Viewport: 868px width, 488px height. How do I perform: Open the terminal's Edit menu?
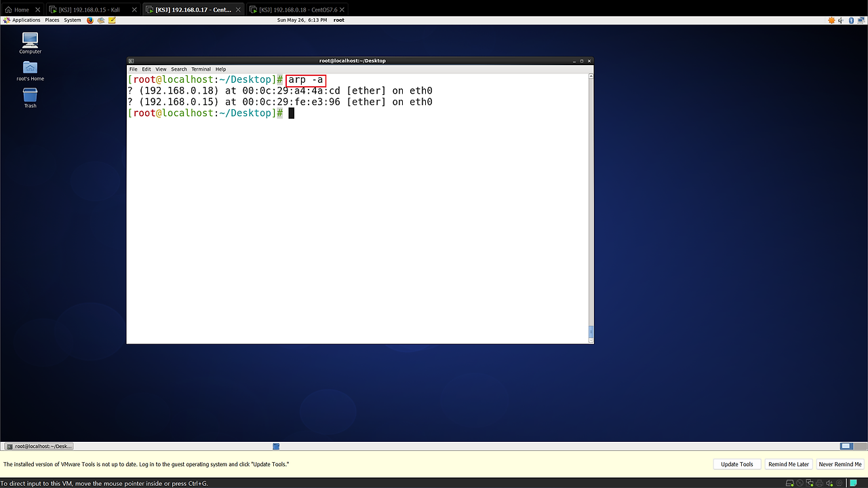146,69
